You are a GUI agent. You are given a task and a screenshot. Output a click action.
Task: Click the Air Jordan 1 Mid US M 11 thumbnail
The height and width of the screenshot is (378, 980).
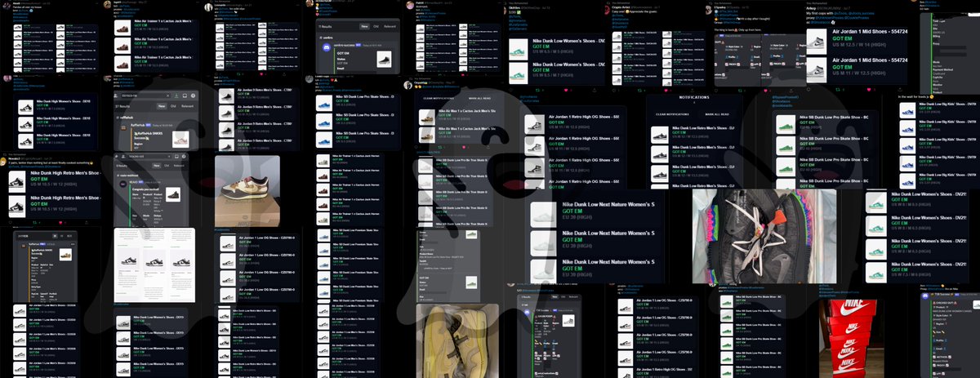click(816, 70)
